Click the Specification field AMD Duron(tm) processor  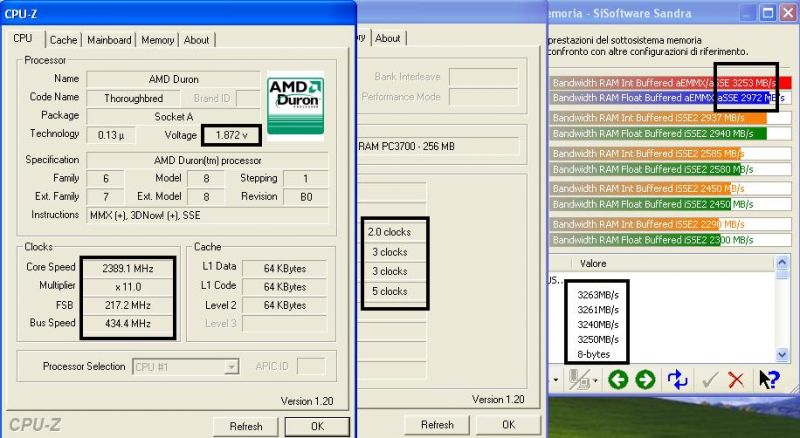[x=208, y=160]
